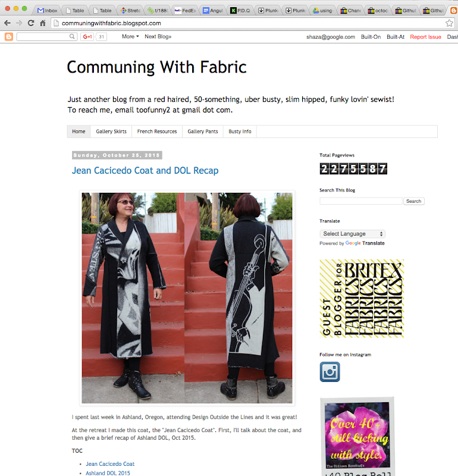Bookmark page with star icon
The image size is (458, 476).
pyautogui.click(x=449, y=23)
